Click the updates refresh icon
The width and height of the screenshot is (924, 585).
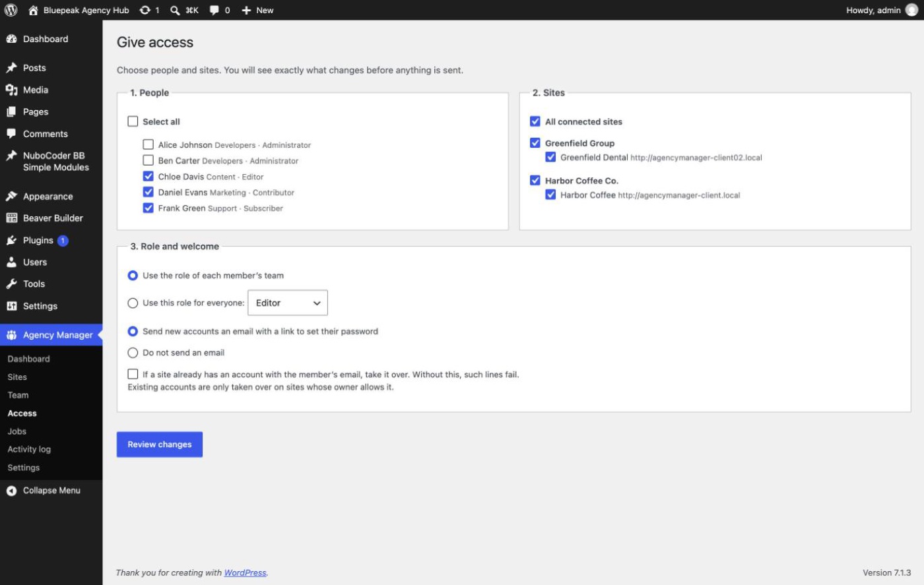click(145, 10)
